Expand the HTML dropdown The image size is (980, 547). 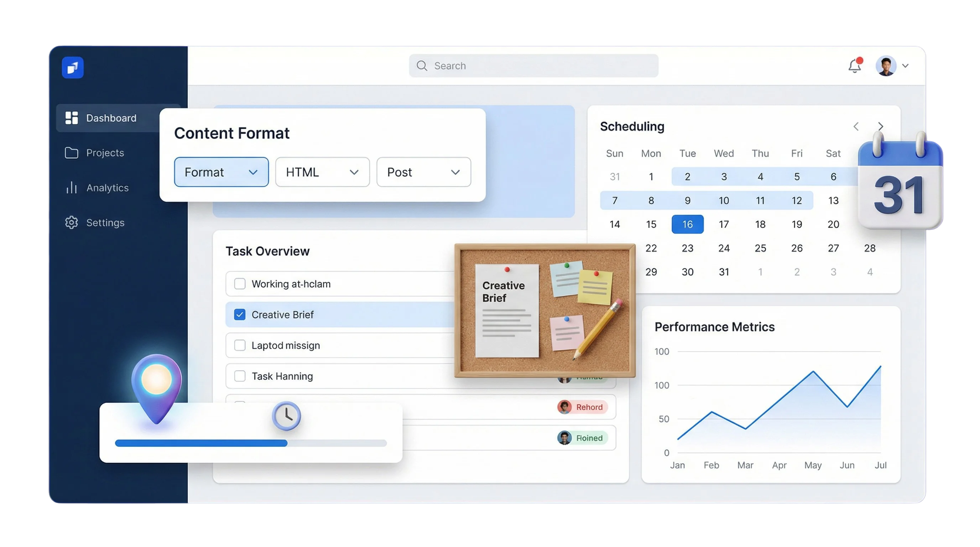click(322, 172)
